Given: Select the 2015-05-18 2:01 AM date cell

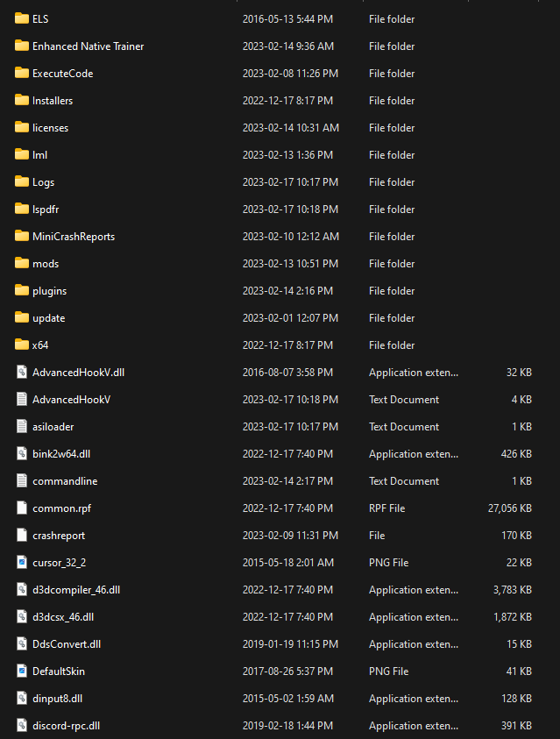Looking at the screenshot, I should (x=288, y=562).
